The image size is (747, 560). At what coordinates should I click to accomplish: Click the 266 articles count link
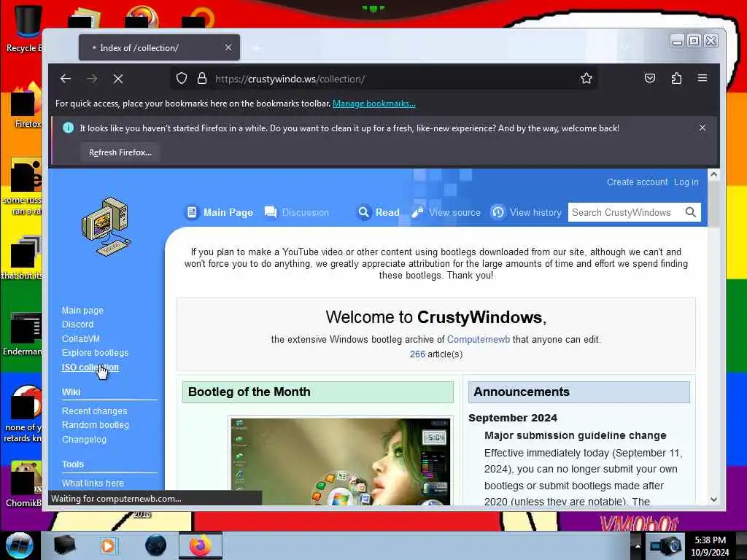click(417, 354)
